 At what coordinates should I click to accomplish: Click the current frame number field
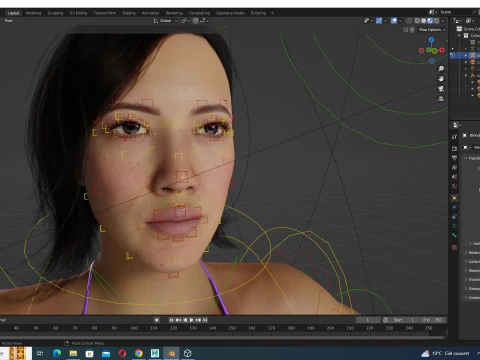pyautogui.click(x=368, y=320)
